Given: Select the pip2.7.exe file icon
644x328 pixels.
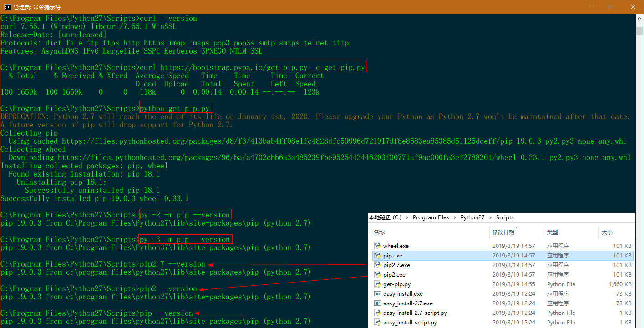Looking at the screenshot, I should [377, 265].
